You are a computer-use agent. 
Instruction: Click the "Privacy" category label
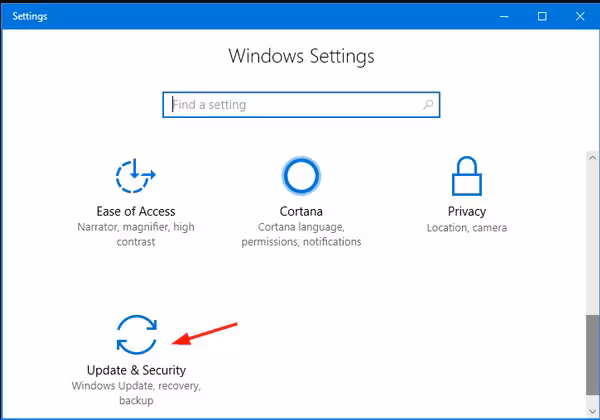click(x=467, y=211)
